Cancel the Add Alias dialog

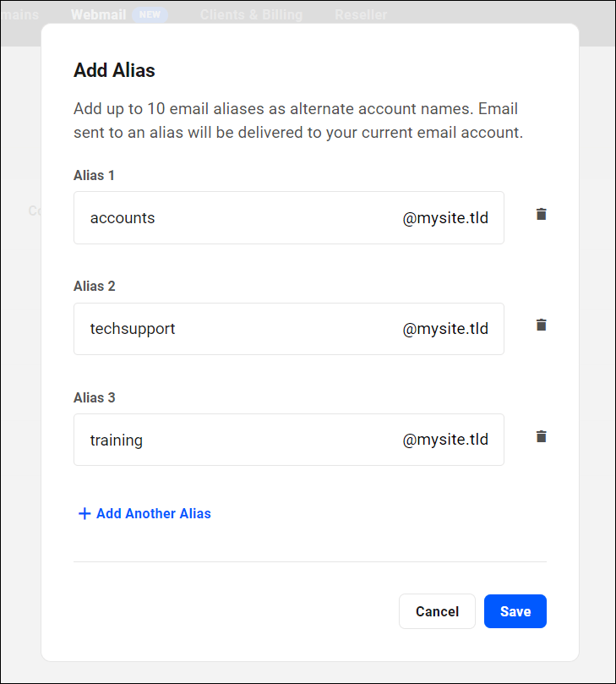(437, 611)
